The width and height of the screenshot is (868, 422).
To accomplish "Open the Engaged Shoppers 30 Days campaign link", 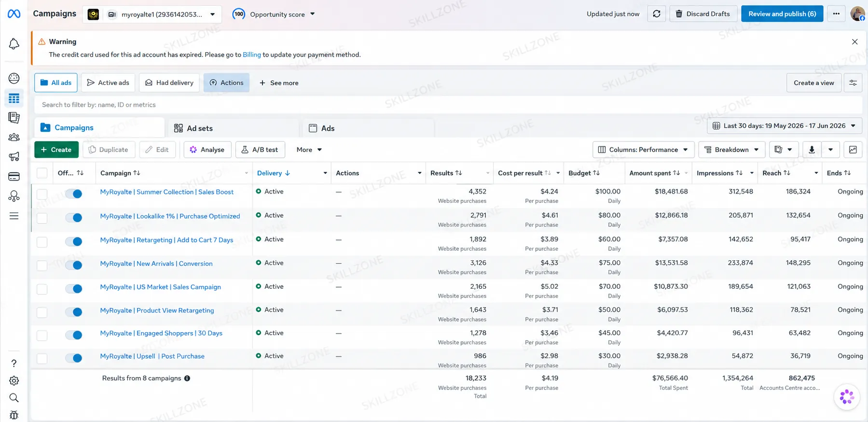I will click(161, 334).
